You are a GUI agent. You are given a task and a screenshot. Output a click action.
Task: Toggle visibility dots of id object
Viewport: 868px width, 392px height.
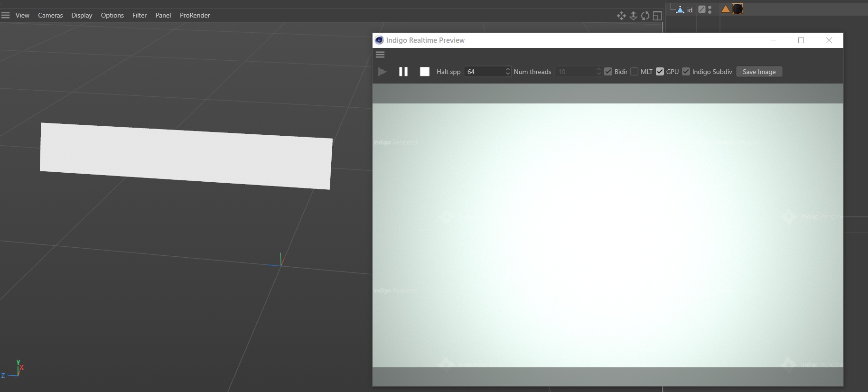709,9
